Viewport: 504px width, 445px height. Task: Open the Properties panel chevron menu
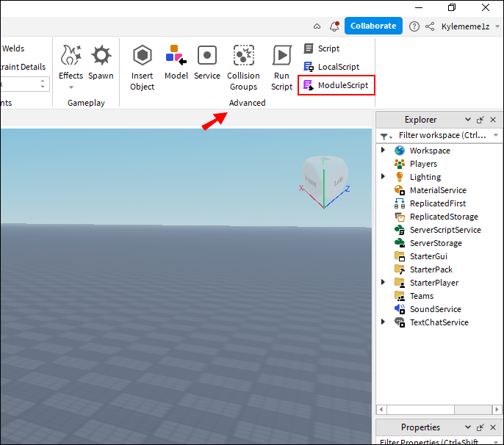(x=468, y=427)
